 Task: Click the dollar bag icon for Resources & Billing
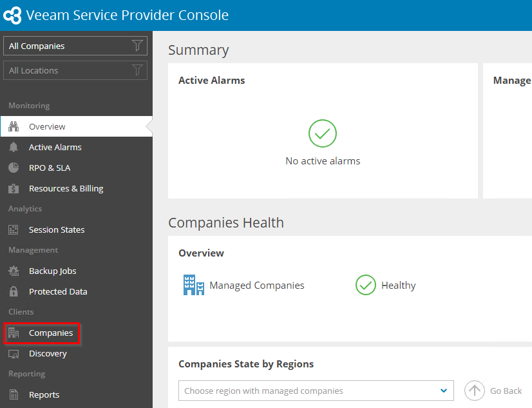point(14,188)
